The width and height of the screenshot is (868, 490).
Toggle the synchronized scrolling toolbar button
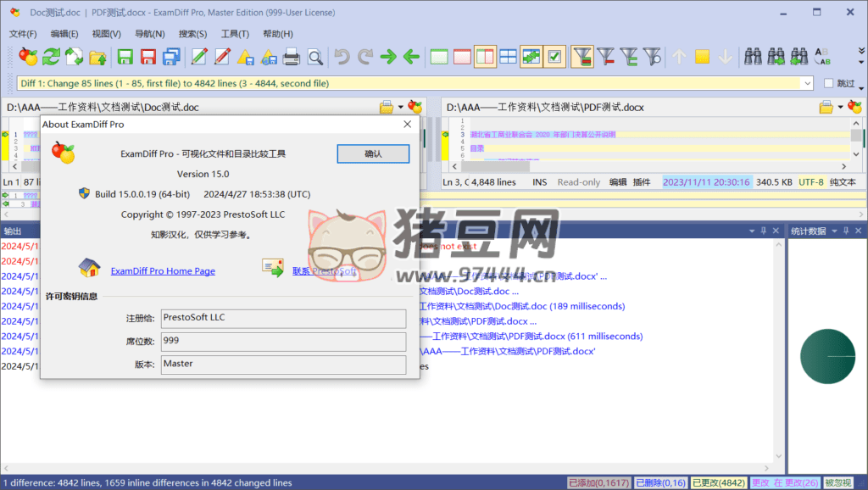(x=531, y=57)
